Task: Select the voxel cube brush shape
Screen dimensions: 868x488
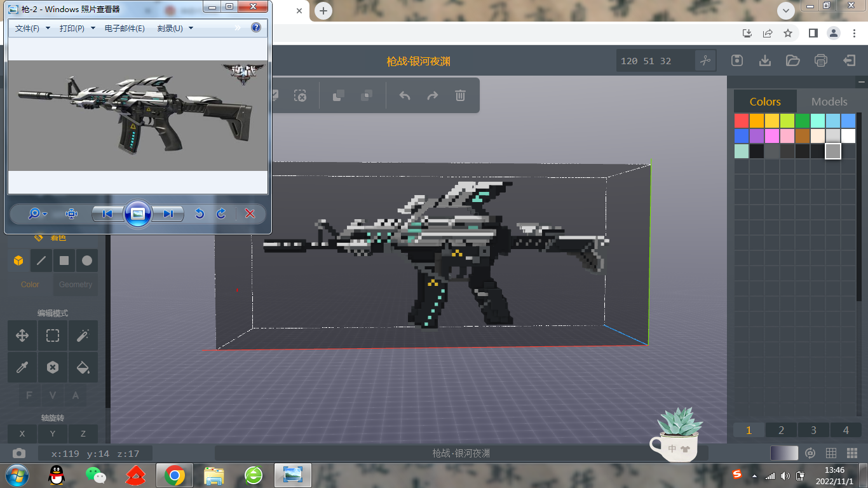Action: pyautogui.click(x=19, y=261)
